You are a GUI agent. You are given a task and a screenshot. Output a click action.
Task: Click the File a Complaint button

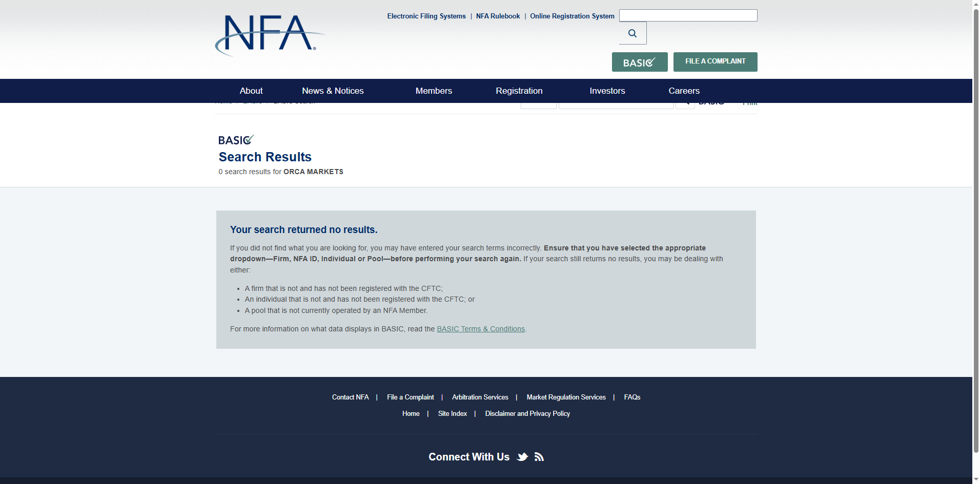(715, 61)
